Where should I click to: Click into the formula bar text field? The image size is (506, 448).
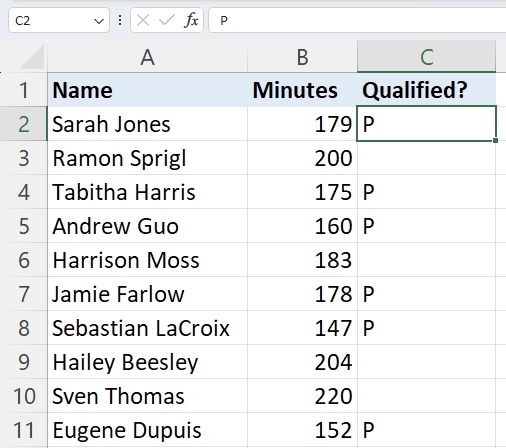pos(357,20)
